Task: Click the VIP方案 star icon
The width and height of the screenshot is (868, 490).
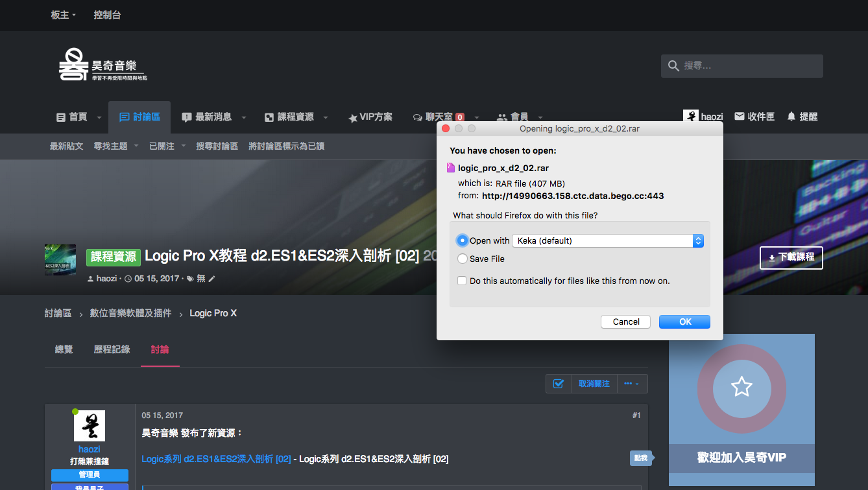Action: tap(353, 118)
